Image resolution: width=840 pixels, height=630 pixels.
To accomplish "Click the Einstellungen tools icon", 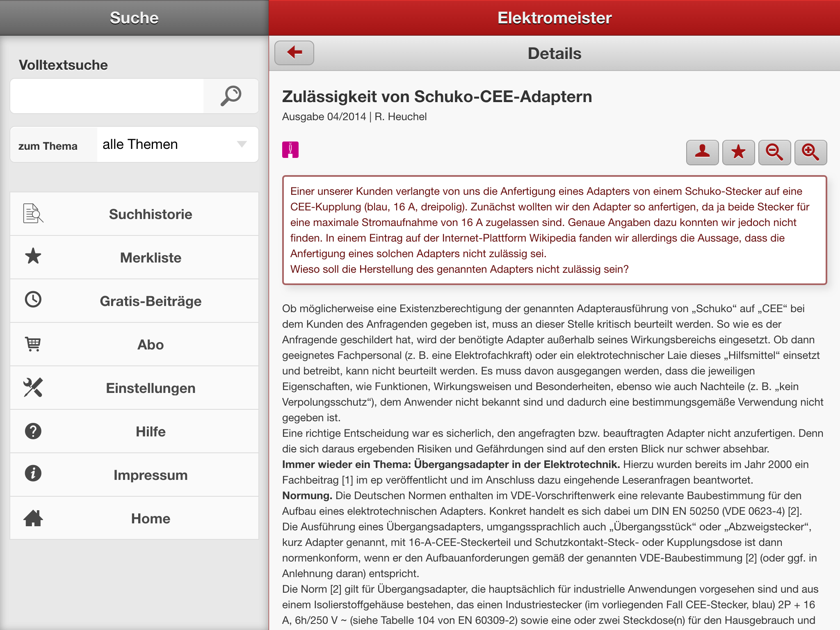I will [x=33, y=388].
